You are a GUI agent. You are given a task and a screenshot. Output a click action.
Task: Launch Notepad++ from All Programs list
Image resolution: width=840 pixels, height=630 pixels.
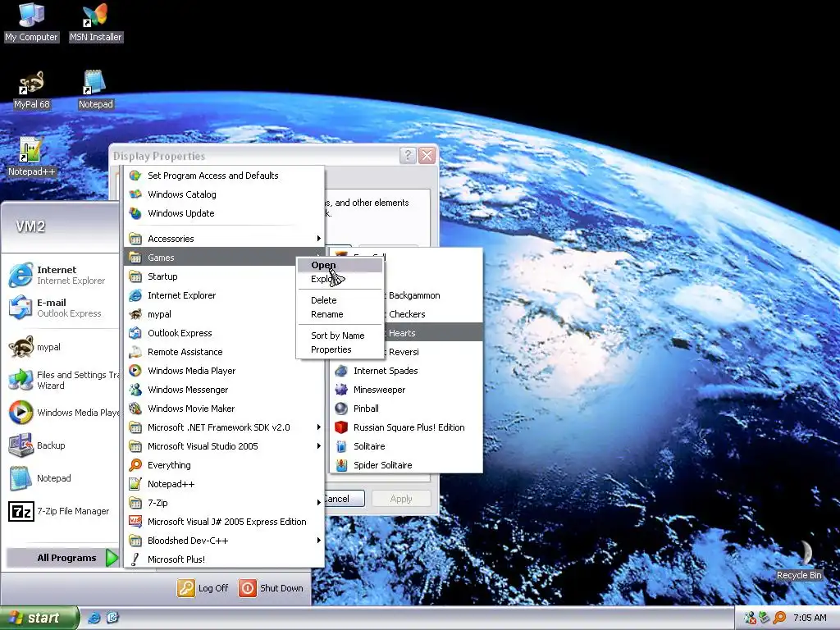click(x=224, y=484)
